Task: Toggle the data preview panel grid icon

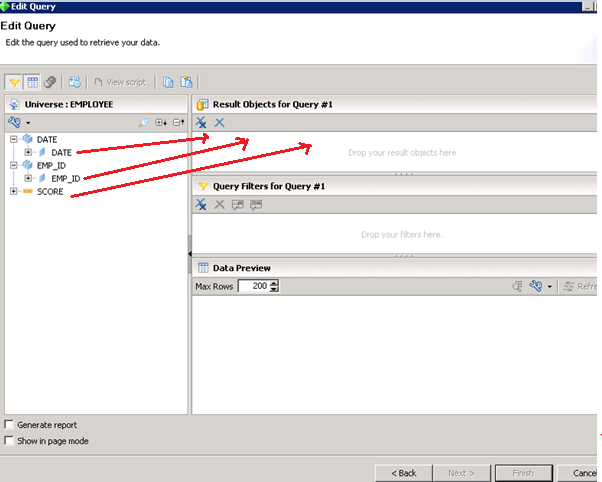Action: click(x=32, y=82)
